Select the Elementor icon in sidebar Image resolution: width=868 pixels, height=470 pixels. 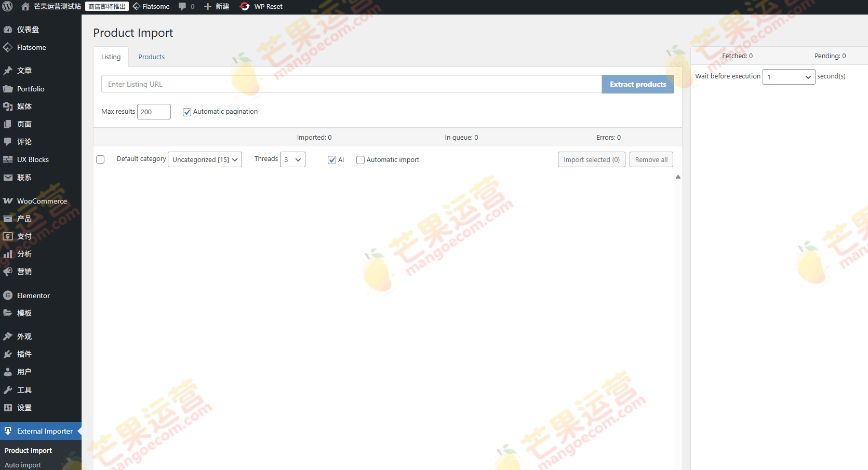(x=8, y=295)
